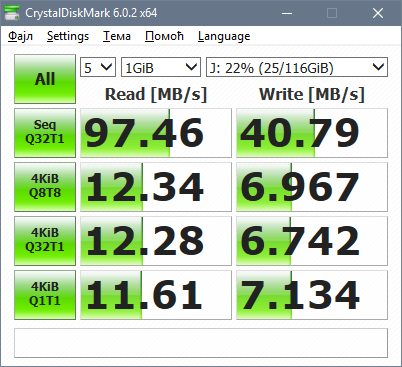This screenshot has height=367, width=402.
Task: Open the test count dropdown showing 5
Action: [98, 67]
